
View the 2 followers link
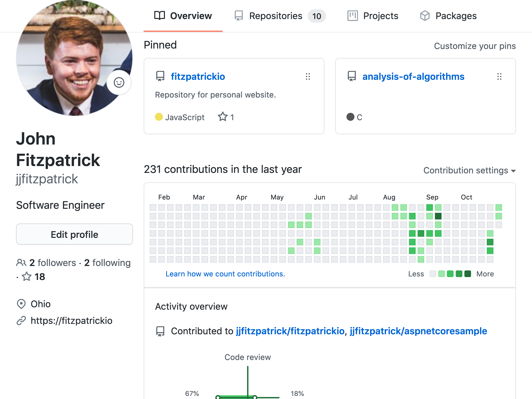point(53,263)
